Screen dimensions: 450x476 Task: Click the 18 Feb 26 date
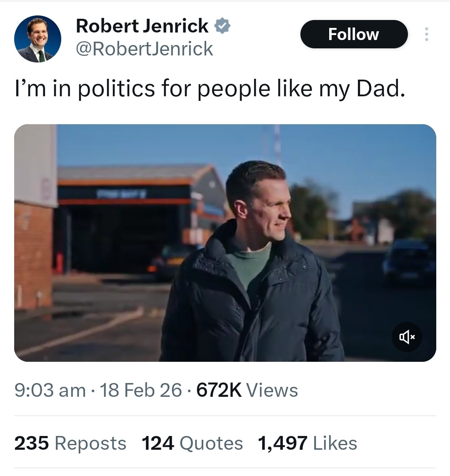tap(141, 391)
